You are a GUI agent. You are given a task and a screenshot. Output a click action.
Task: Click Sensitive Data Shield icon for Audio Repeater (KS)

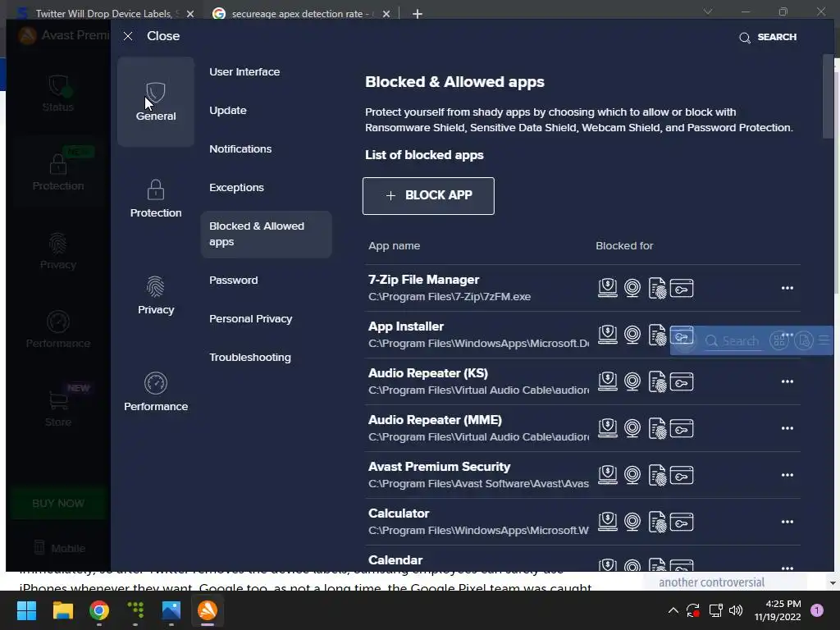[657, 381]
